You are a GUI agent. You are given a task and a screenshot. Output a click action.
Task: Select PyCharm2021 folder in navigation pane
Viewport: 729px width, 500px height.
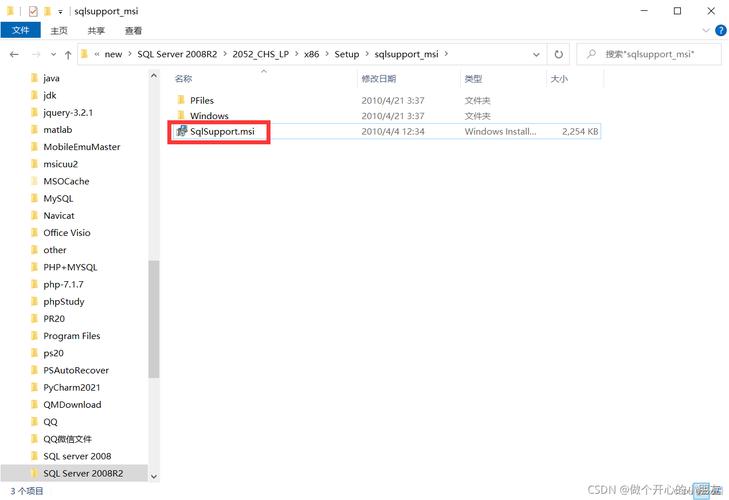pyautogui.click(x=72, y=388)
